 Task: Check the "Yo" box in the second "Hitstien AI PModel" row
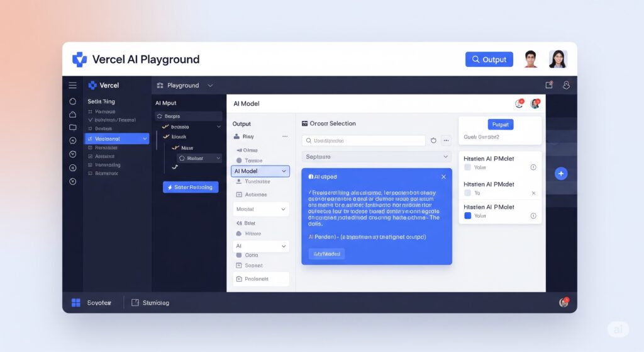tap(467, 193)
